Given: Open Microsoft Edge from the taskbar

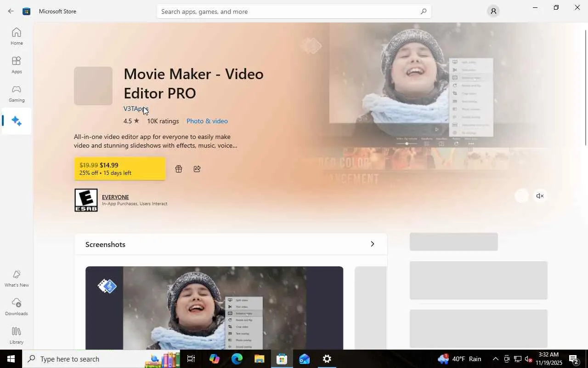Looking at the screenshot, I should click(237, 359).
